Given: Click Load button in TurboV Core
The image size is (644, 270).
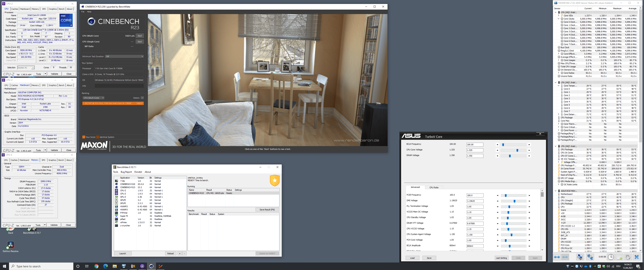Looking at the screenshot, I should 412,258.
